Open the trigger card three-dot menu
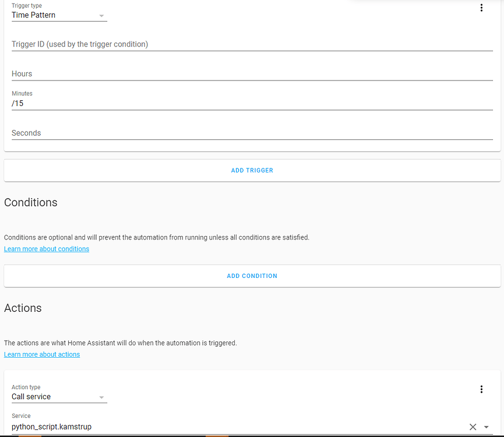Screen dimensions: 504x437 pos(481,8)
